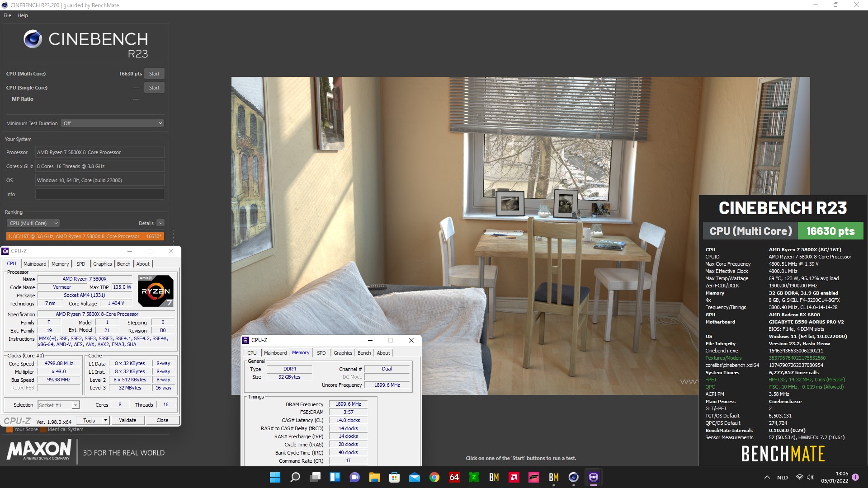Image resolution: width=868 pixels, height=488 pixels.
Task: Expand ranking Details arrow button
Action: click(x=160, y=223)
